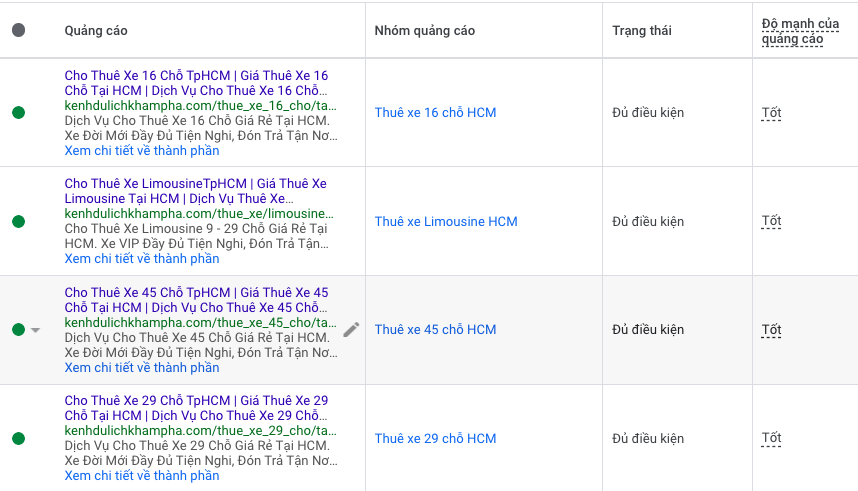Open ad group Thuê xe 16 chỗ HCM
The image size is (858, 491).
pos(435,113)
